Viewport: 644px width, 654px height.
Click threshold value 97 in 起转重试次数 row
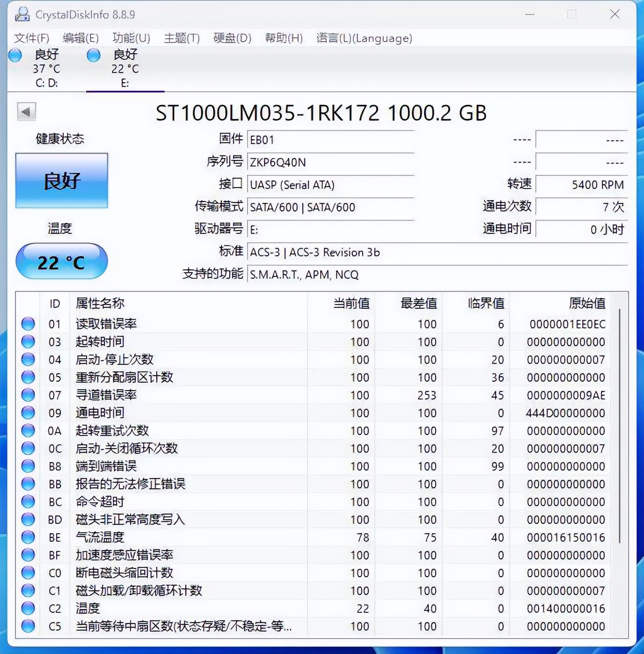(x=498, y=430)
